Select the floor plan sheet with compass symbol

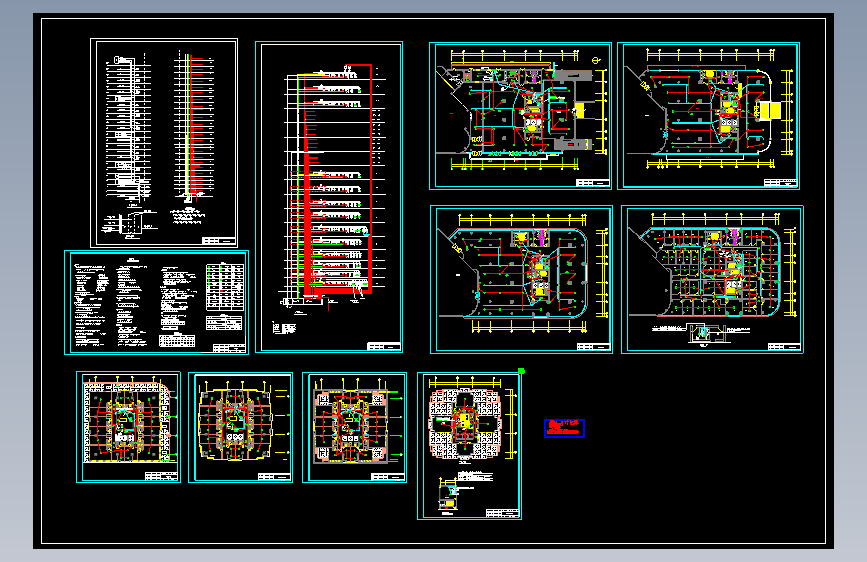coord(521,116)
